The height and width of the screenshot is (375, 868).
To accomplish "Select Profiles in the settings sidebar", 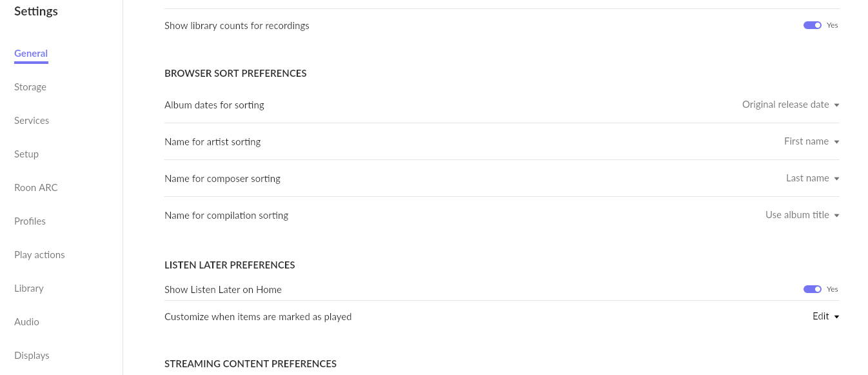I will pyautogui.click(x=30, y=221).
